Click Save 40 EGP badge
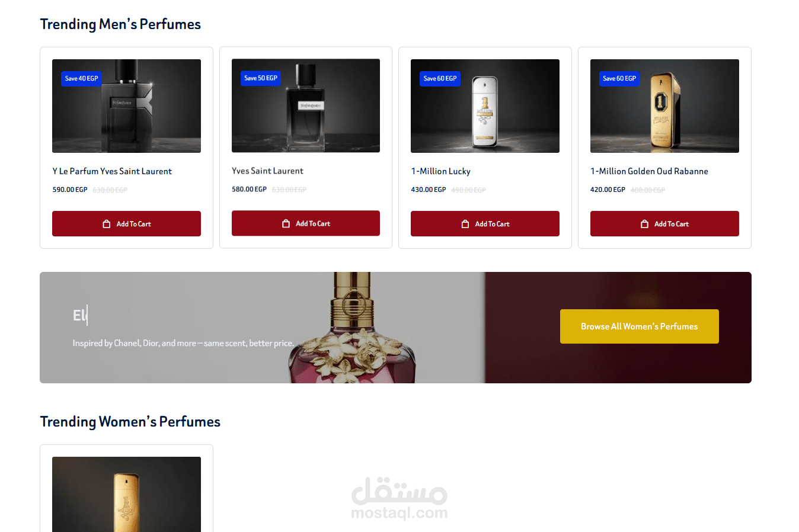 (x=81, y=78)
